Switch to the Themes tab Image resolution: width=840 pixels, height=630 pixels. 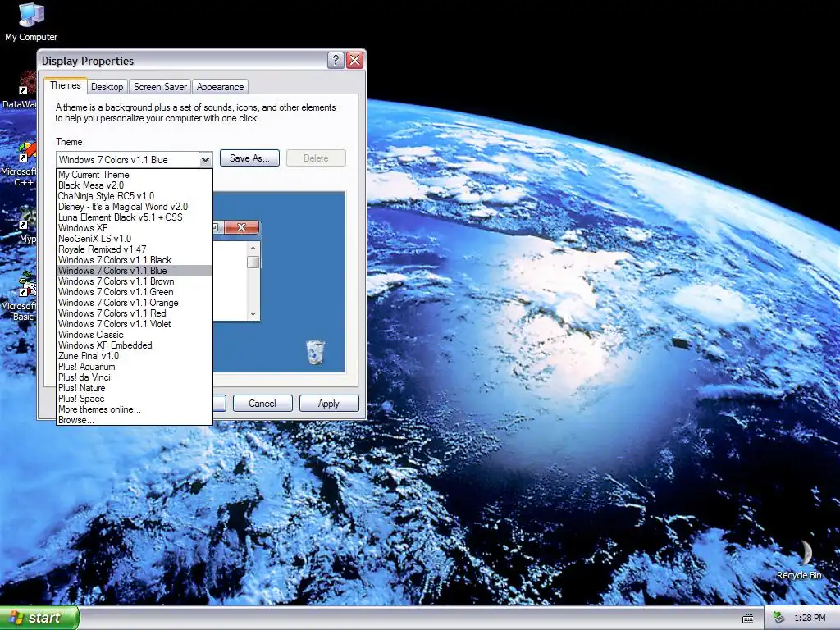pyautogui.click(x=66, y=85)
